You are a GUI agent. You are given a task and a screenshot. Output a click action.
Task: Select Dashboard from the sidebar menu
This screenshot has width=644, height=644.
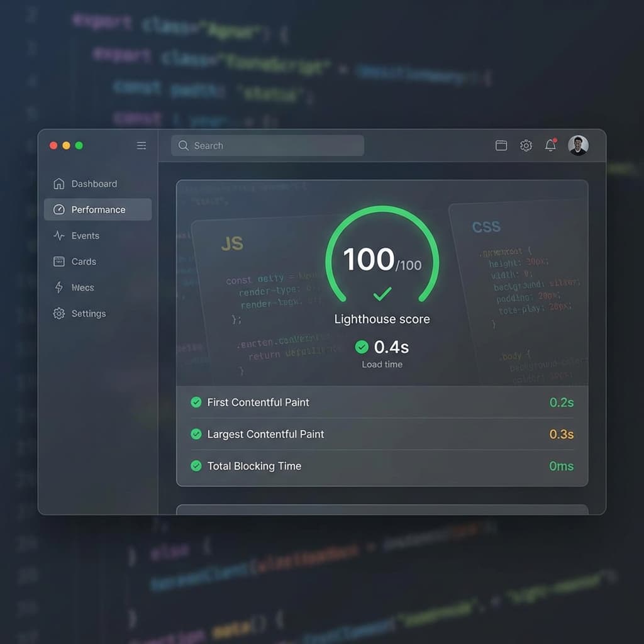point(94,184)
